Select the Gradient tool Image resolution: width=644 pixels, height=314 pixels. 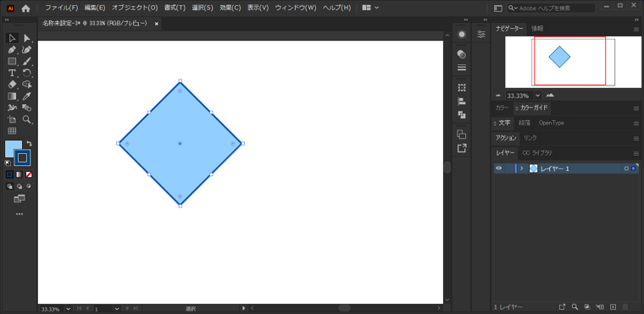click(12, 96)
